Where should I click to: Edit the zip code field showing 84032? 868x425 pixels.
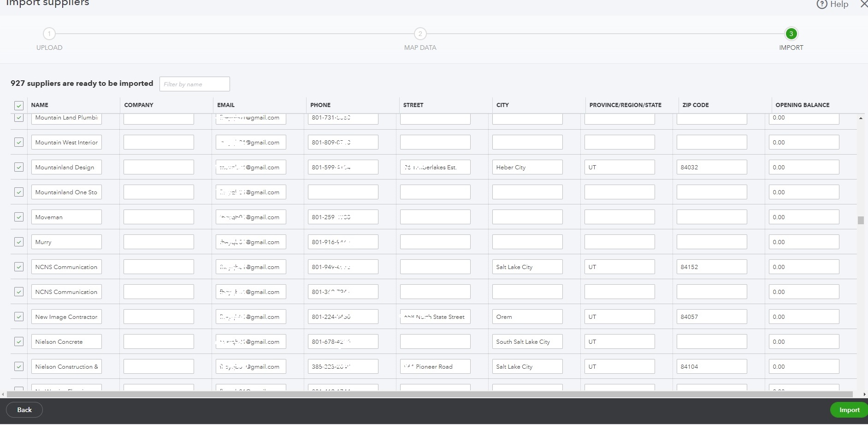click(712, 167)
